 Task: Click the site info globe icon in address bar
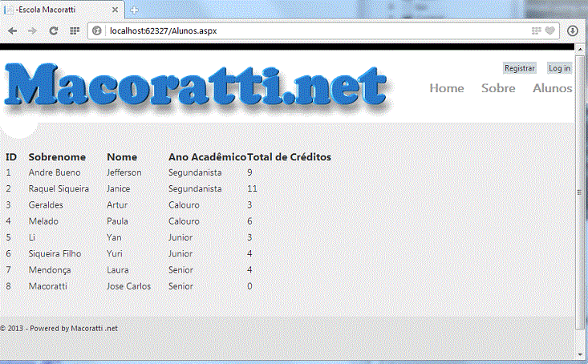[97, 30]
